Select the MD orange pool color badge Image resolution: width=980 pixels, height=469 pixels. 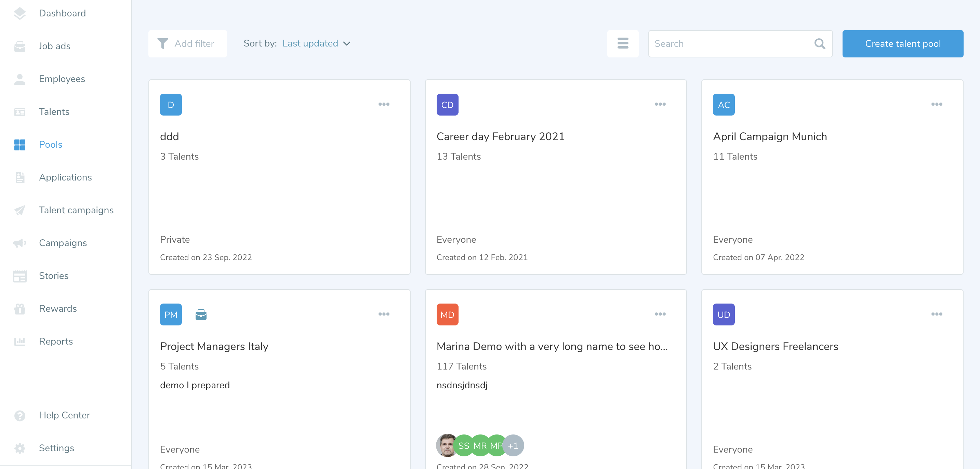pyautogui.click(x=447, y=314)
